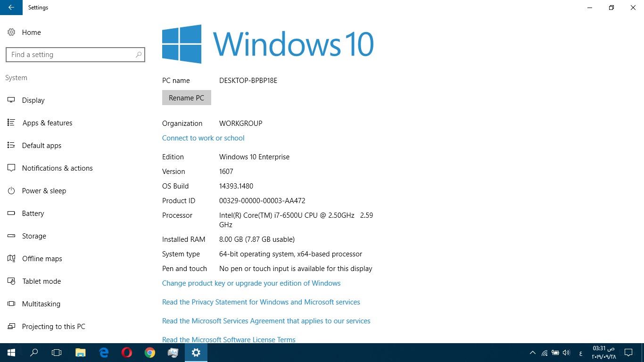Start Opera browser from the taskbar
The image size is (644, 362).
pos(126,352)
